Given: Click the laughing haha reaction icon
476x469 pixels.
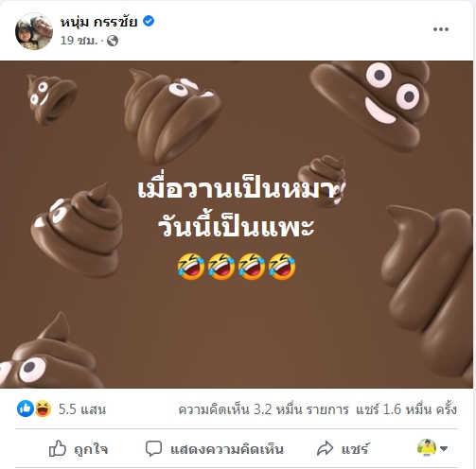Looking at the screenshot, I should pyautogui.click(x=43, y=408).
